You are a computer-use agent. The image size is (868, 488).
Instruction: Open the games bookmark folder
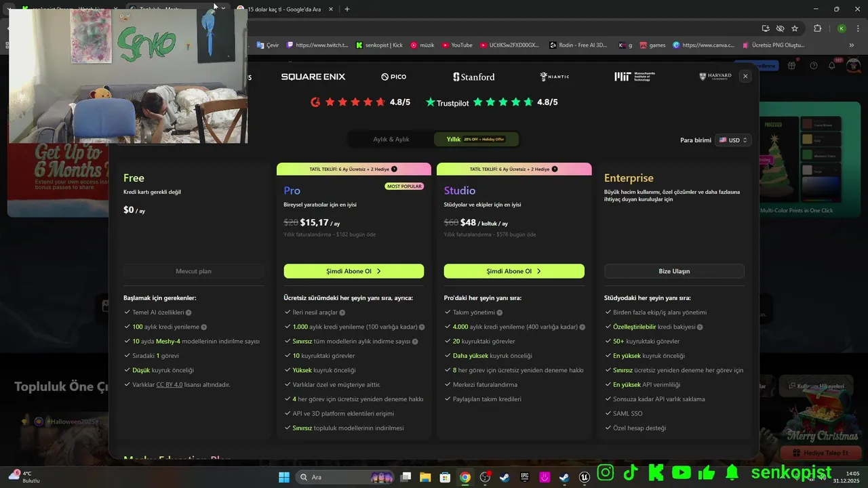point(652,45)
